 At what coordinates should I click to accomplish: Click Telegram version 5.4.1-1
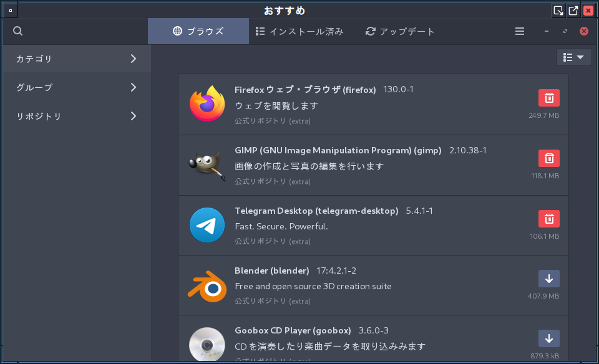point(419,211)
